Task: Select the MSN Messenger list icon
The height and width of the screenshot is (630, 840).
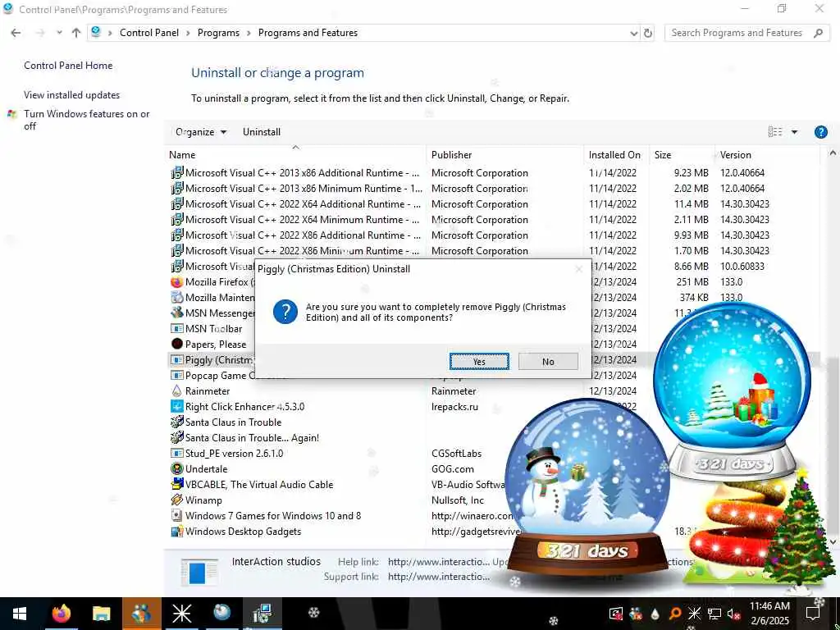Action: coord(177,313)
